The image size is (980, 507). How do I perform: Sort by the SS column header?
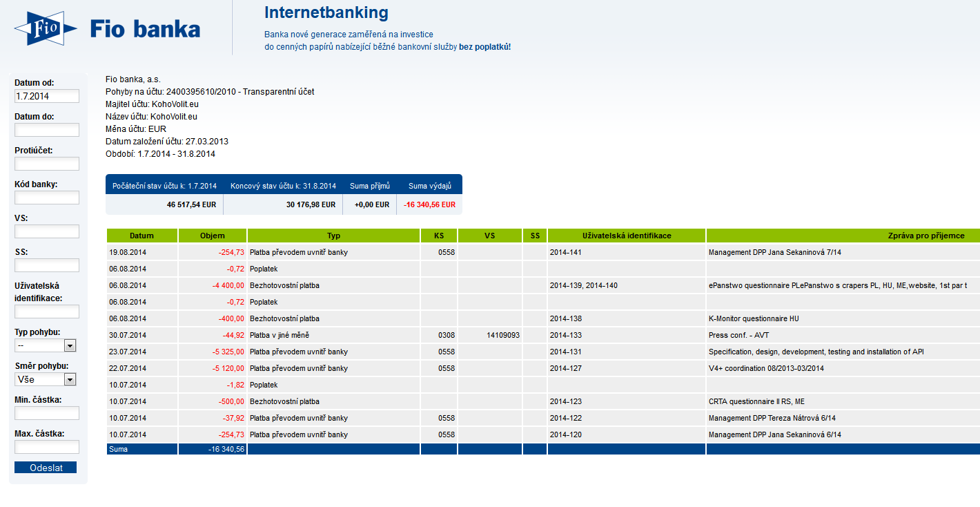point(535,236)
